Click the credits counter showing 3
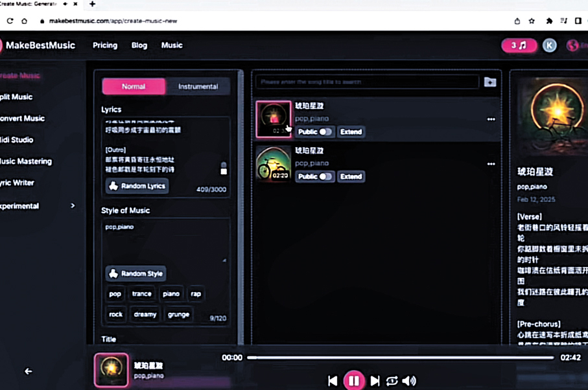This screenshot has width=588, height=390. 519,45
